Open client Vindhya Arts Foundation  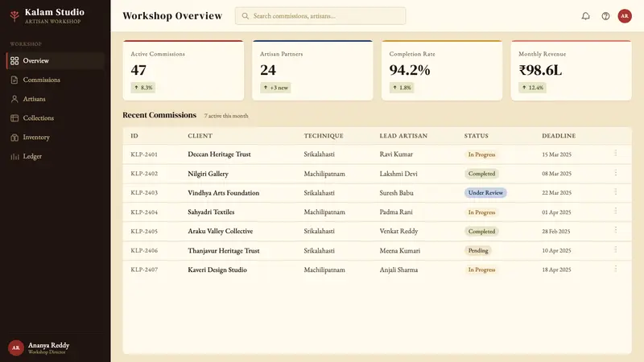click(x=224, y=193)
